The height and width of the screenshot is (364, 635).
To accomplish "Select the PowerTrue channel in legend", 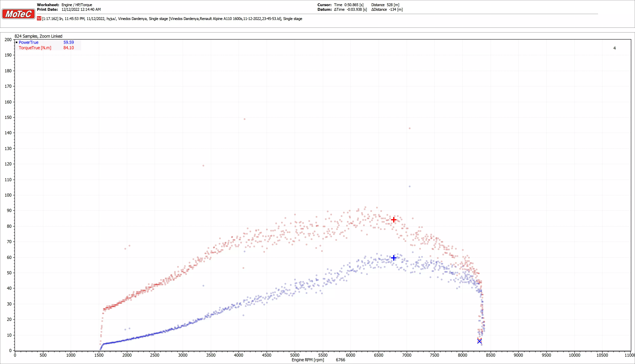I will pos(28,42).
